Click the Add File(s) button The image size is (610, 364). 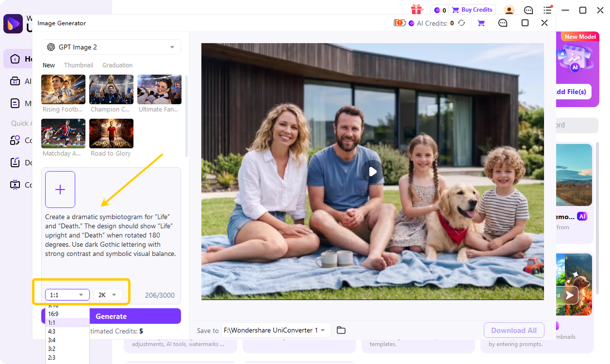(573, 92)
